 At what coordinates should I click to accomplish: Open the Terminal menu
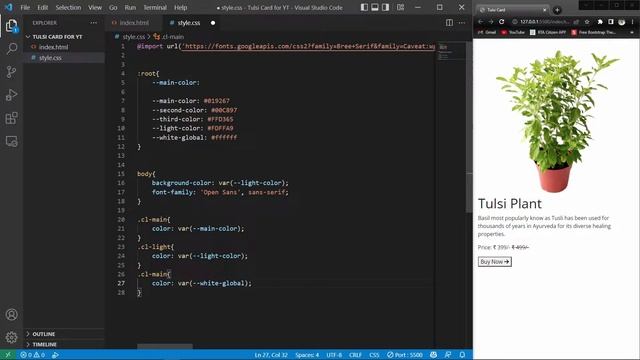(x=155, y=7)
